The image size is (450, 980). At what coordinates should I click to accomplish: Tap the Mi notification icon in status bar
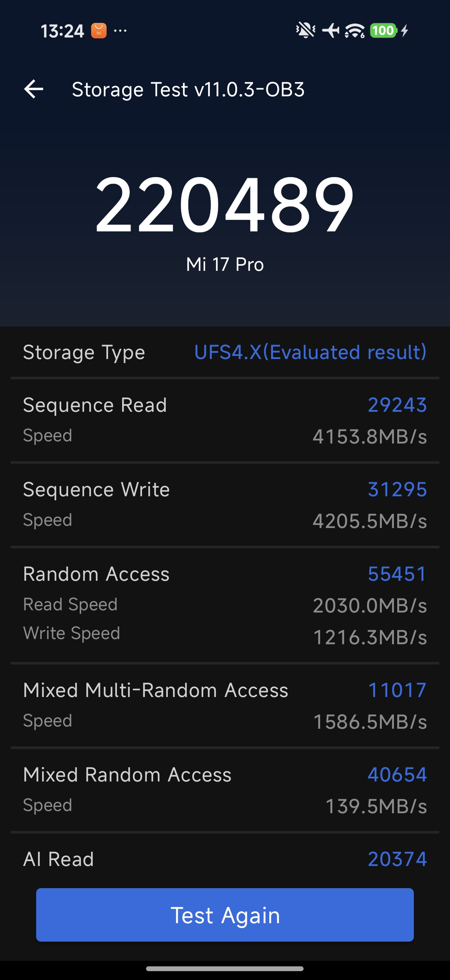click(98, 31)
